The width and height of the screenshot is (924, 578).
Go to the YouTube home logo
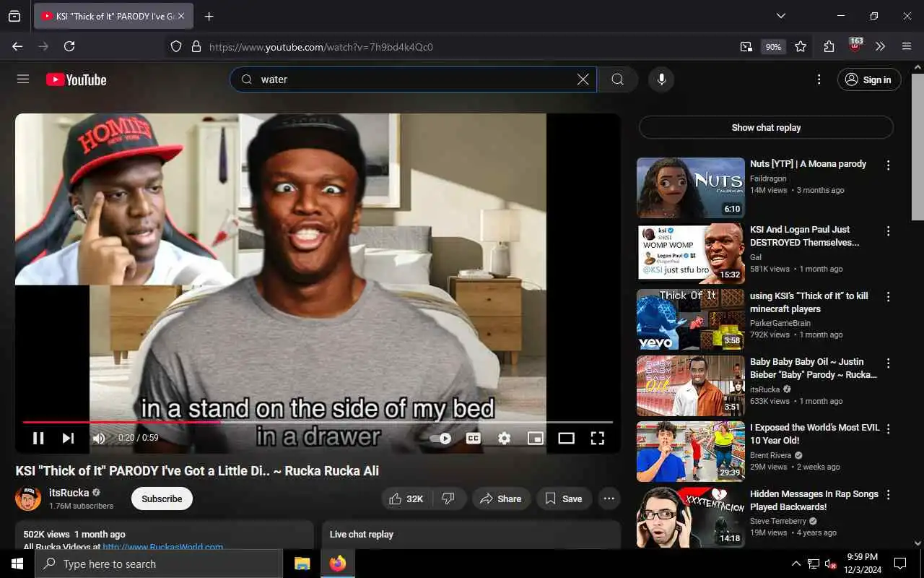click(x=77, y=79)
